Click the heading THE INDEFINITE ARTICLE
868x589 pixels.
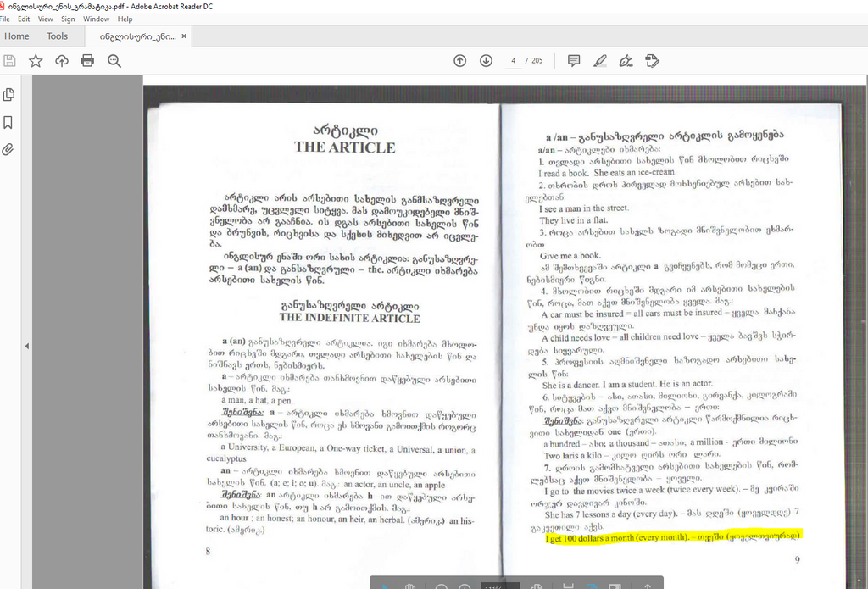click(349, 318)
